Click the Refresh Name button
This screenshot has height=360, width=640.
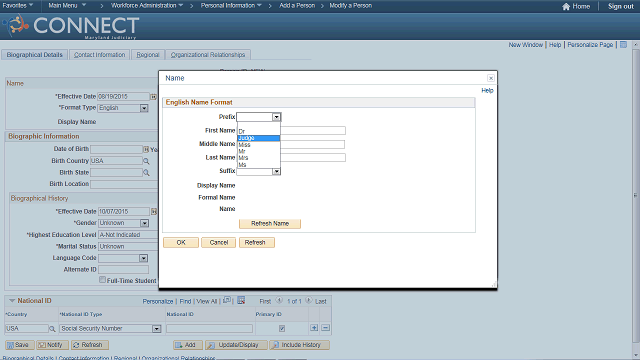[x=270, y=224]
